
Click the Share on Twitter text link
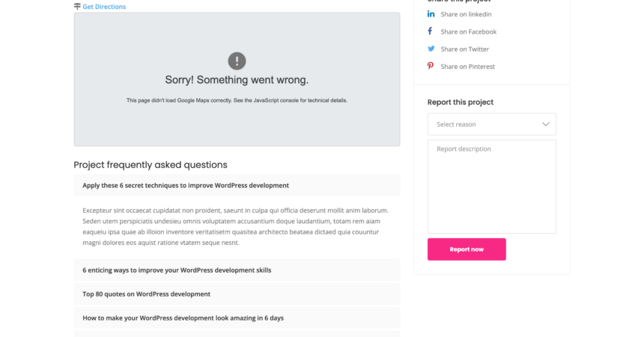[464, 49]
